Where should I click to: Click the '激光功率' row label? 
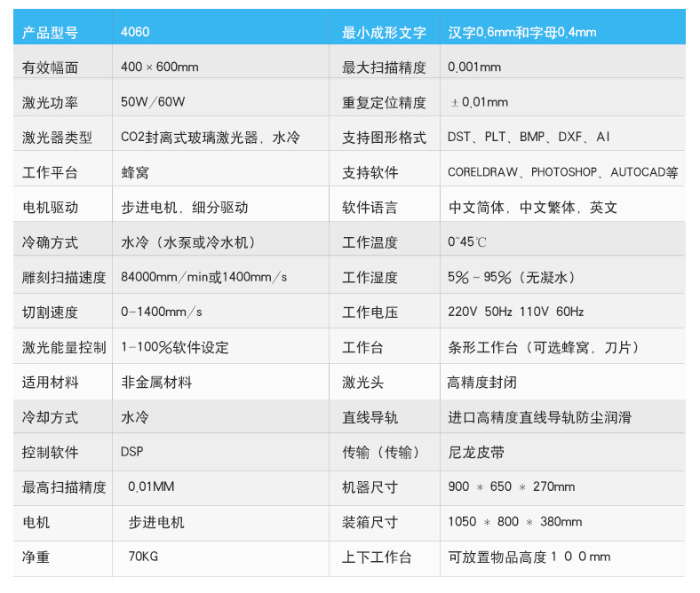point(50,103)
